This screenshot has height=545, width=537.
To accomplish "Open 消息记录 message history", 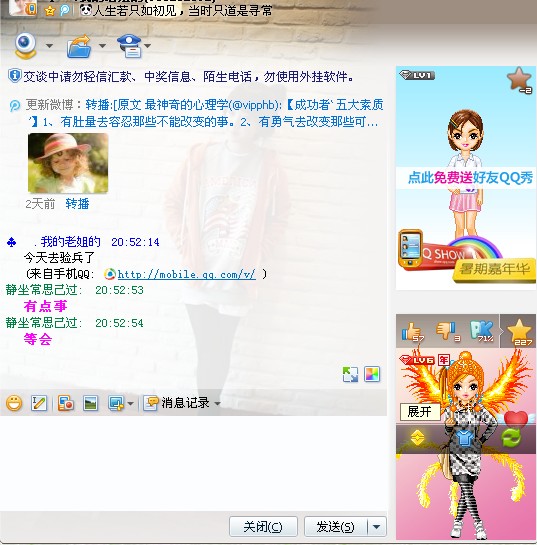I will click(x=177, y=403).
